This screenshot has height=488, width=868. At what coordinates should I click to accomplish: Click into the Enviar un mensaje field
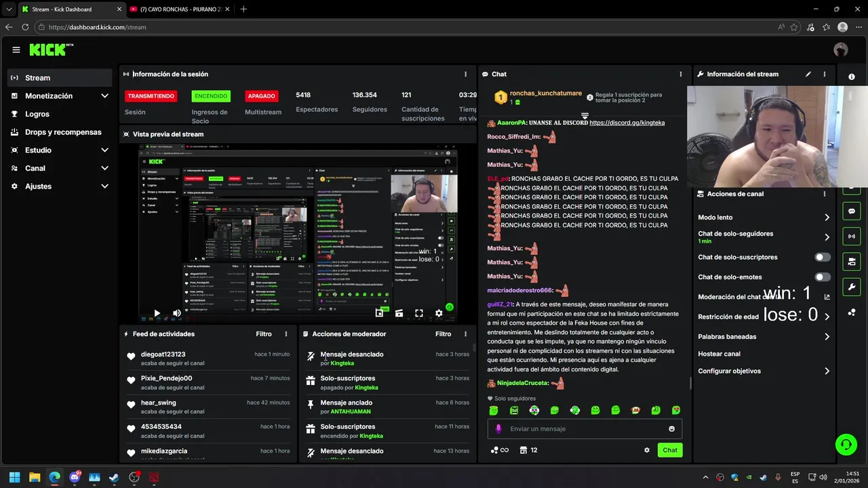click(585, 428)
